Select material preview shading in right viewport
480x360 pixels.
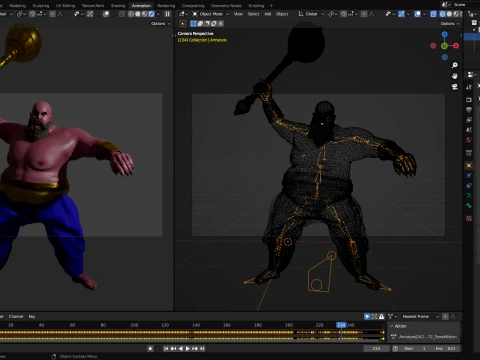click(455, 14)
